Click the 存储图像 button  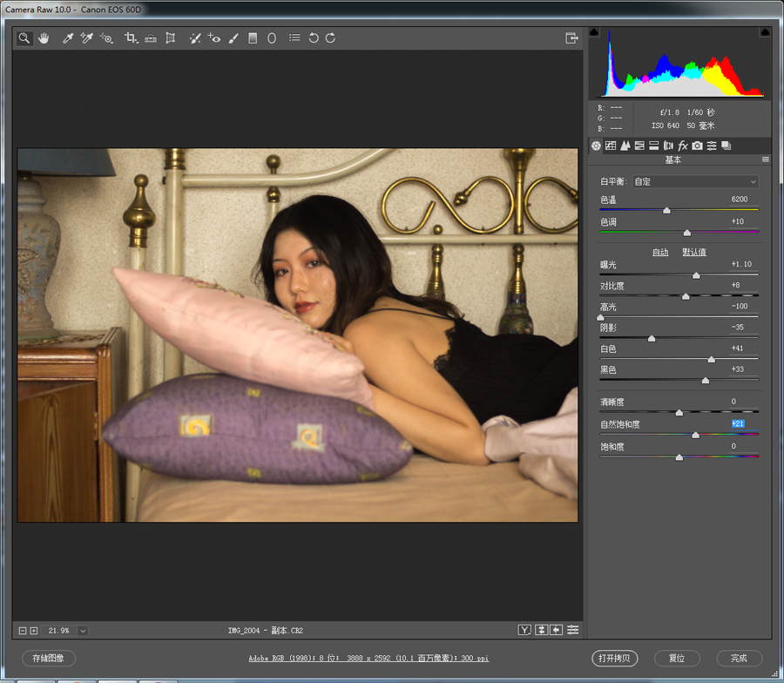tap(49, 659)
